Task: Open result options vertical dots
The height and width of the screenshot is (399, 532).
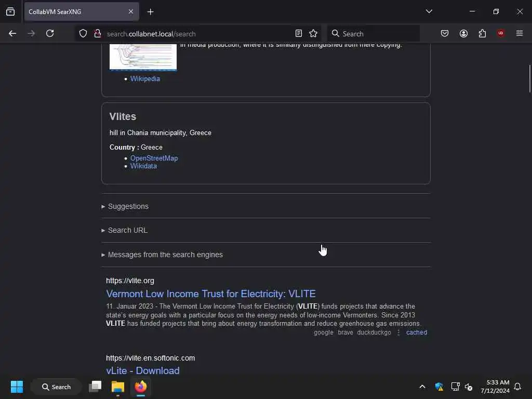Action: coord(398,332)
